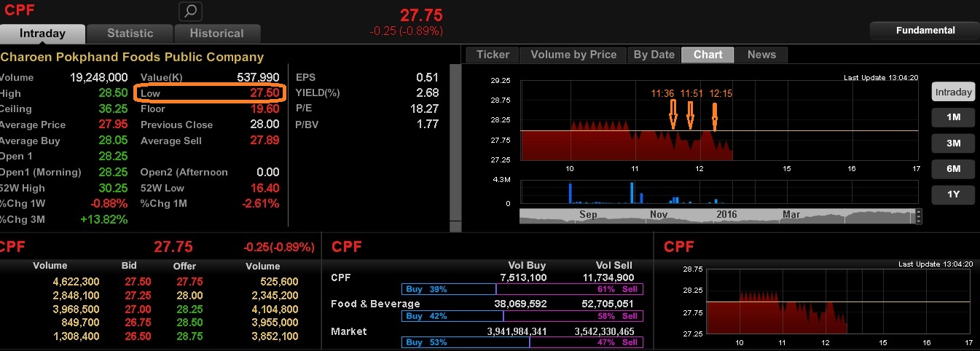Screen dimensions: 980x351
Task: Click the Average Price value 27.95
Action: pyautogui.click(x=113, y=125)
